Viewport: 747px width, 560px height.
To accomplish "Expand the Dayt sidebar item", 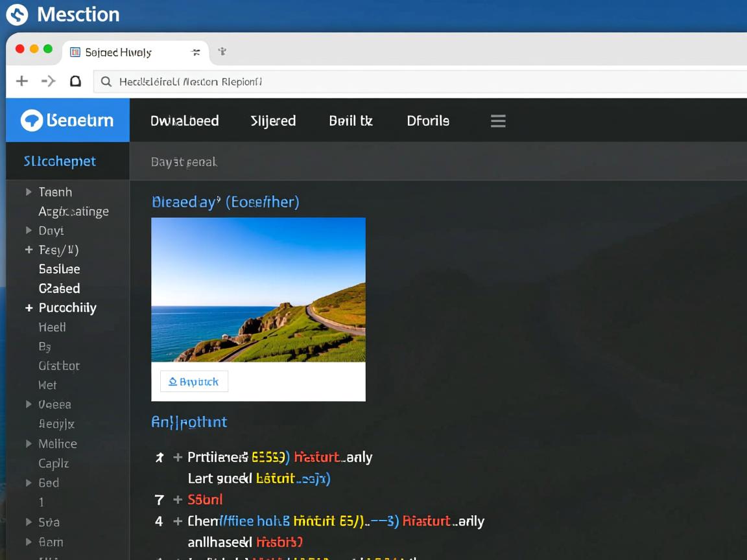I will tap(29, 230).
